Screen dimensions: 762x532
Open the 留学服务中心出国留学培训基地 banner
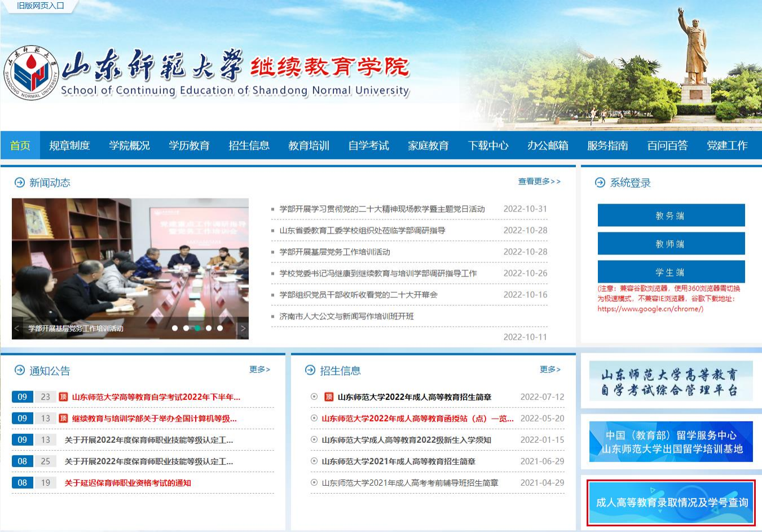click(x=671, y=442)
